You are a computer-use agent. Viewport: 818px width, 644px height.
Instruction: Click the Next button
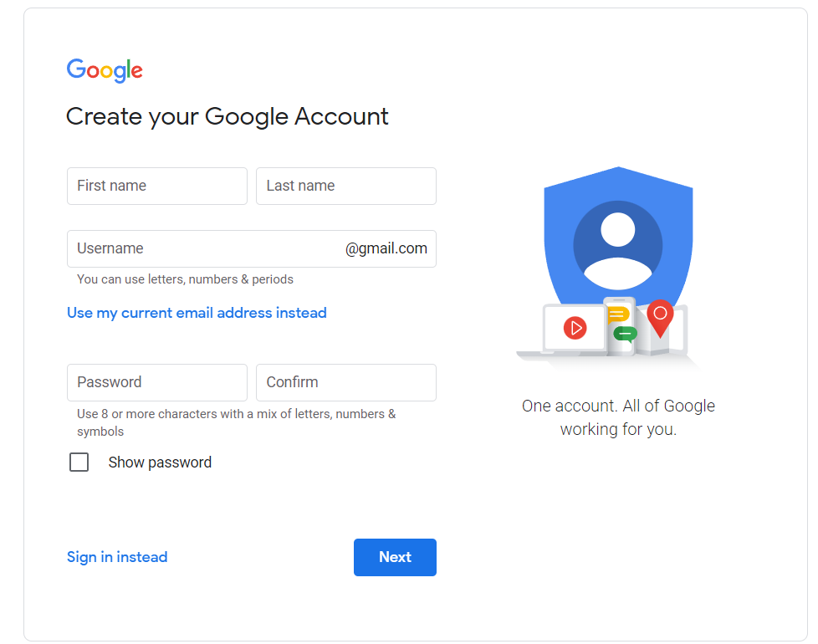pos(395,557)
